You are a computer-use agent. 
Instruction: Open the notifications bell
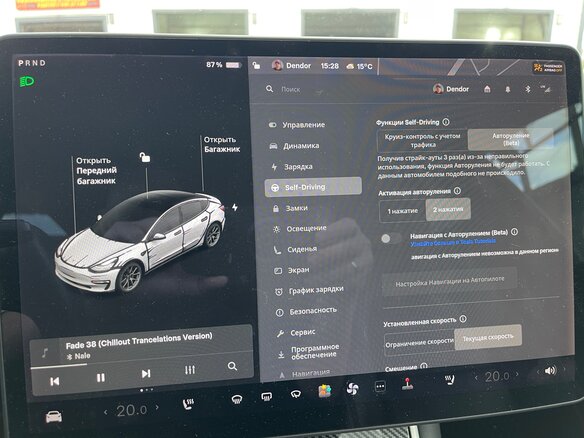pyautogui.click(x=508, y=89)
